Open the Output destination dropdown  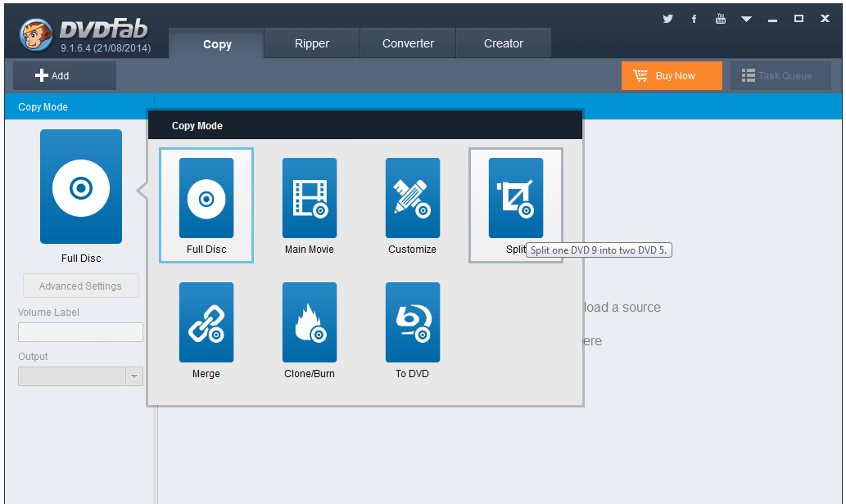click(133, 376)
